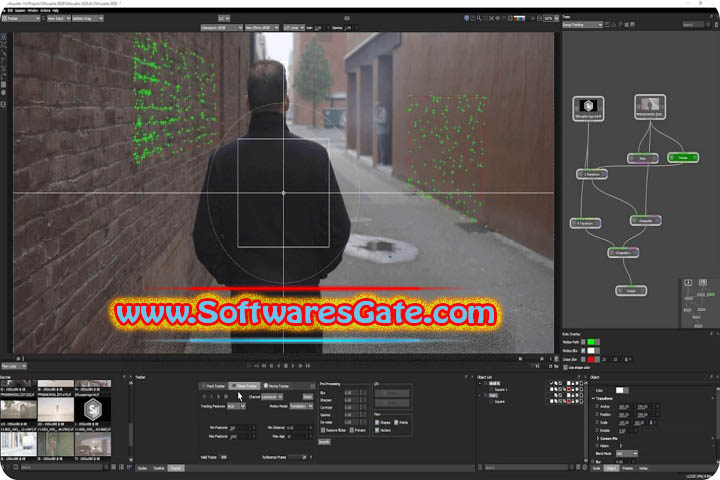Click the play forward transport button
Image resolution: width=720 pixels, height=480 pixels.
293,366
